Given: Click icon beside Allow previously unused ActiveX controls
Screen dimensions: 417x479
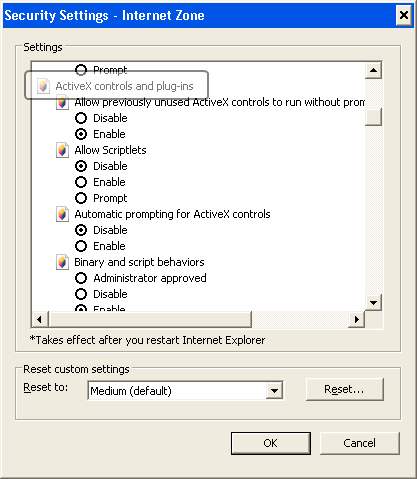Looking at the screenshot, I should coord(62,102).
